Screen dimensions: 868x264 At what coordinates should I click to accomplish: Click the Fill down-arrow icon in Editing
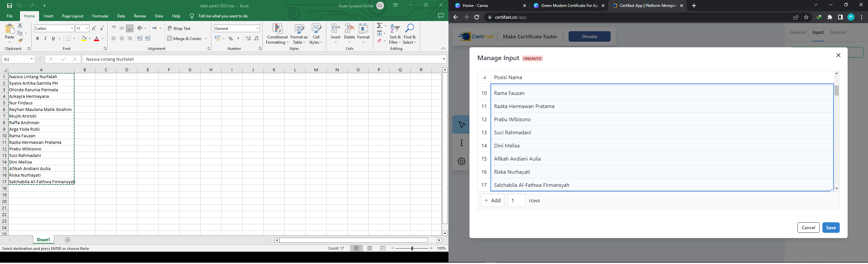point(380,33)
